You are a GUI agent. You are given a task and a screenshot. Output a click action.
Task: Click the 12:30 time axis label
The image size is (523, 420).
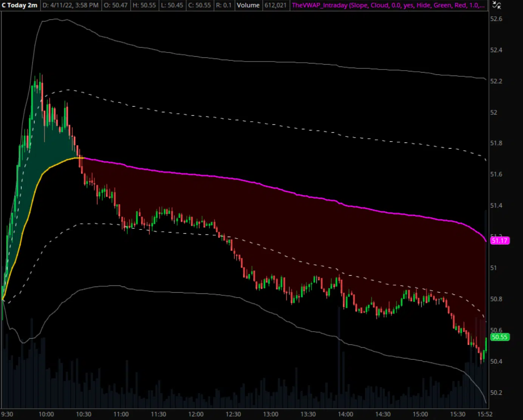233,414
